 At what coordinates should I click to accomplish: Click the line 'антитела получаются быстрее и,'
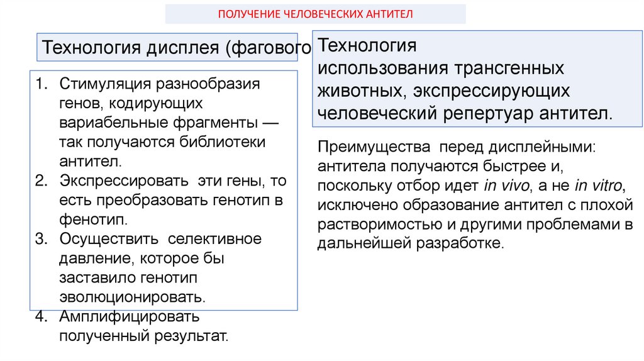click(x=440, y=166)
